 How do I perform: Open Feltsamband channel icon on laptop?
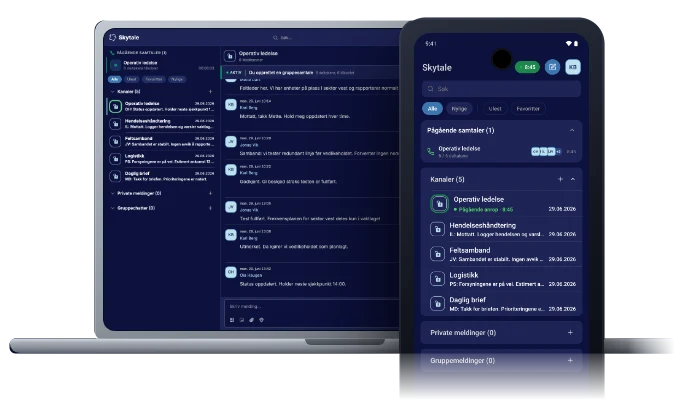pyautogui.click(x=115, y=141)
